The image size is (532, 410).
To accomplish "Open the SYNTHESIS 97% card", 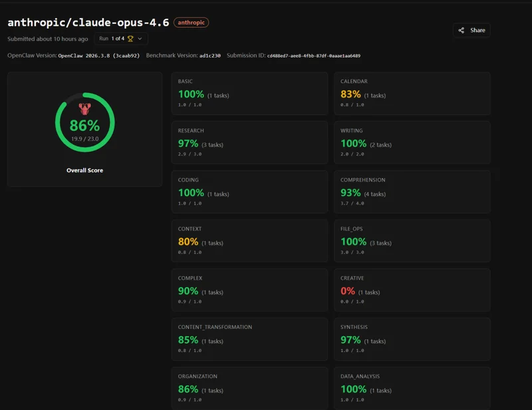I will point(412,339).
